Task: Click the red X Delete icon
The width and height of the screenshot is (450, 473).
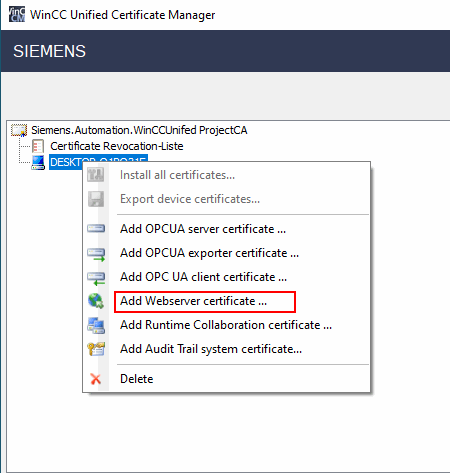Action: 96,379
